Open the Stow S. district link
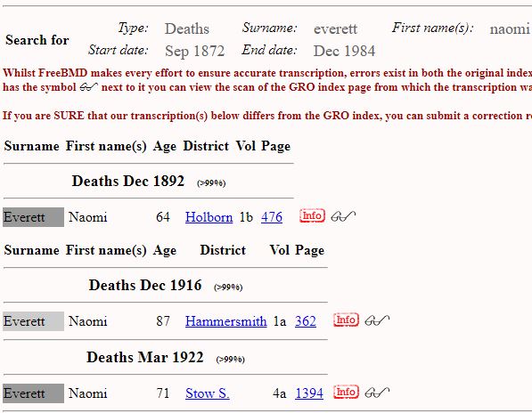 pyautogui.click(x=208, y=393)
